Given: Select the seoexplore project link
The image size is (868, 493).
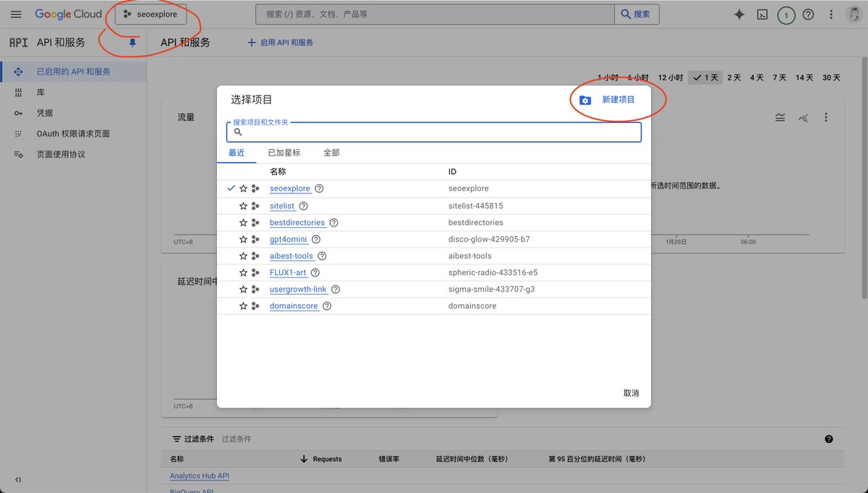Looking at the screenshot, I should [x=290, y=188].
